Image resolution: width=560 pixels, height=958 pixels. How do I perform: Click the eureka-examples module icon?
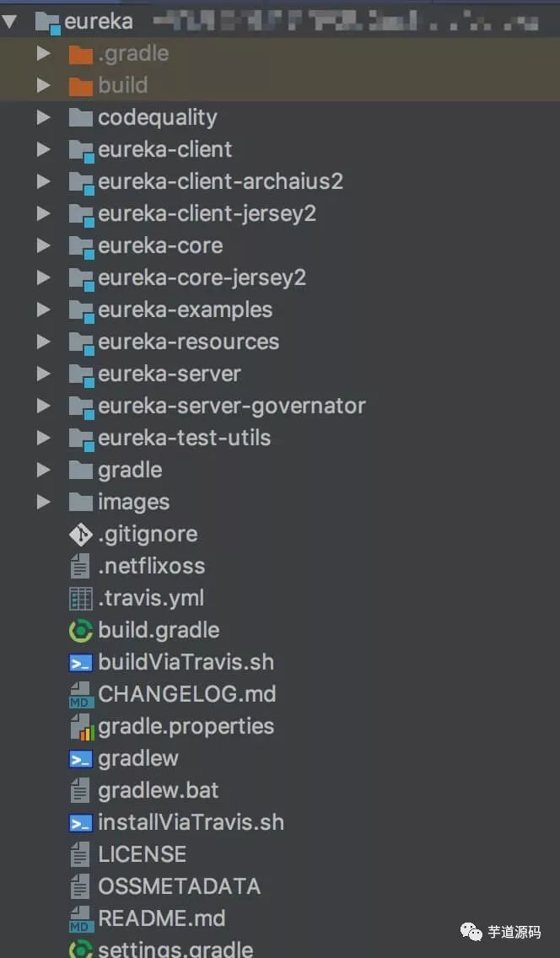(81, 311)
